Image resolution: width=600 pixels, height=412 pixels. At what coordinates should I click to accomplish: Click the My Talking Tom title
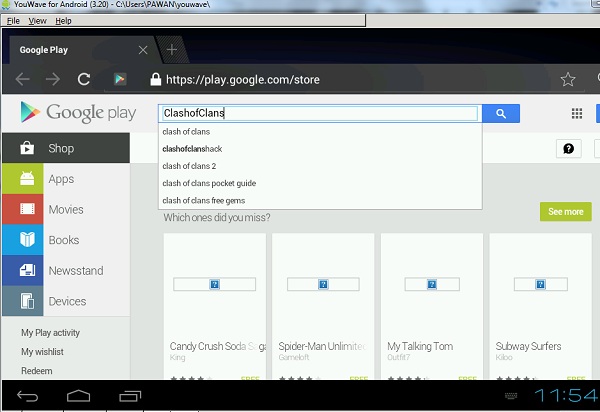tap(420, 346)
